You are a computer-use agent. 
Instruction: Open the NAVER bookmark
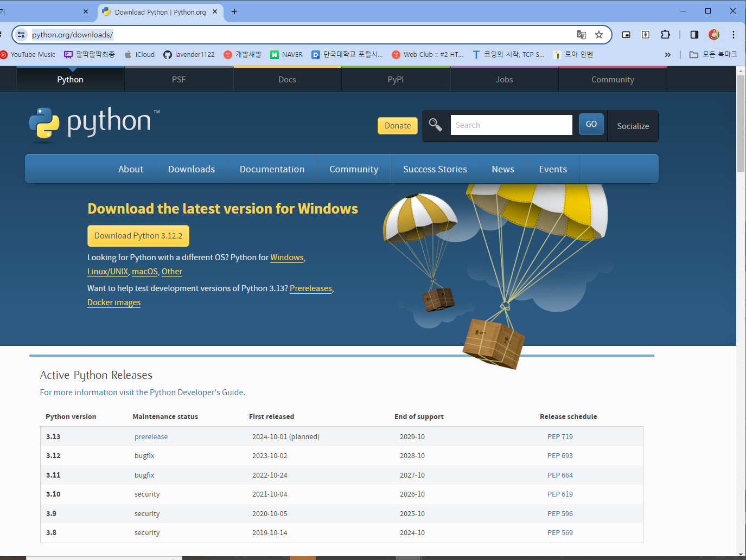(x=286, y=54)
